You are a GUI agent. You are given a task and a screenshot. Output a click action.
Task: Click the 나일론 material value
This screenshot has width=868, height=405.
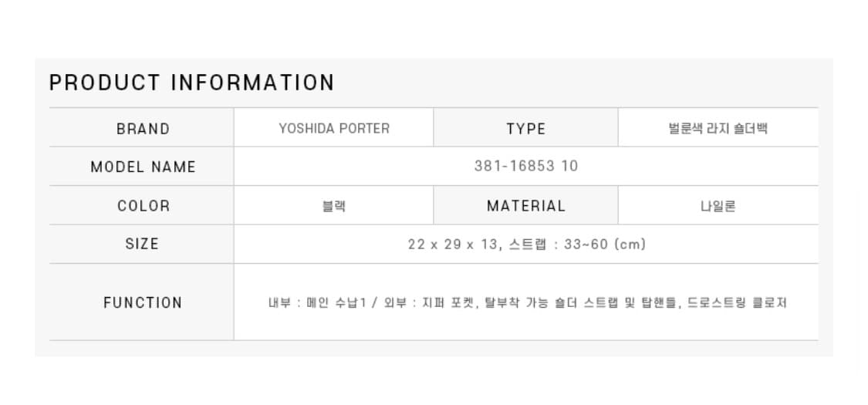coord(718,206)
